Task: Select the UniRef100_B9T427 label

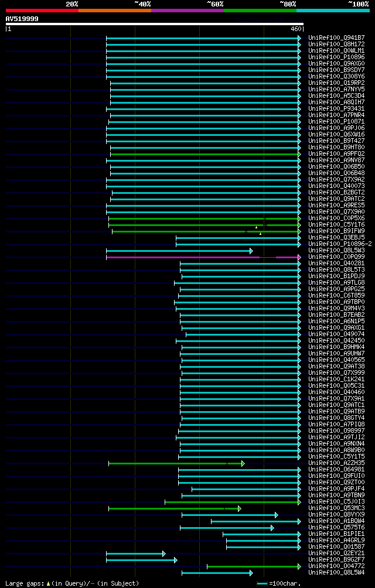Action: point(336,141)
